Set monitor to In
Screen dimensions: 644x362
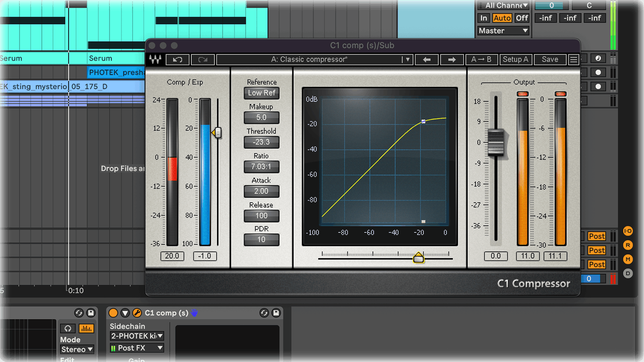click(x=484, y=18)
